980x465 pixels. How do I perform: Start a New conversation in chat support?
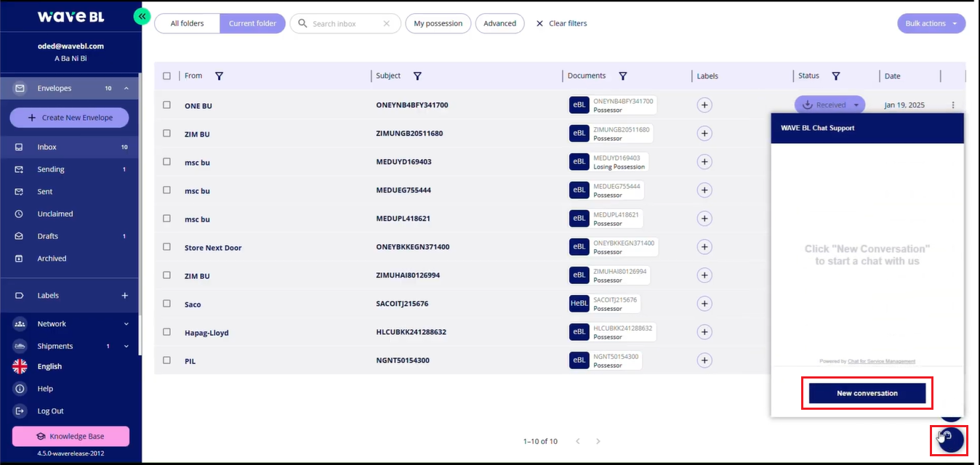pyautogui.click(x=867, y=393)
